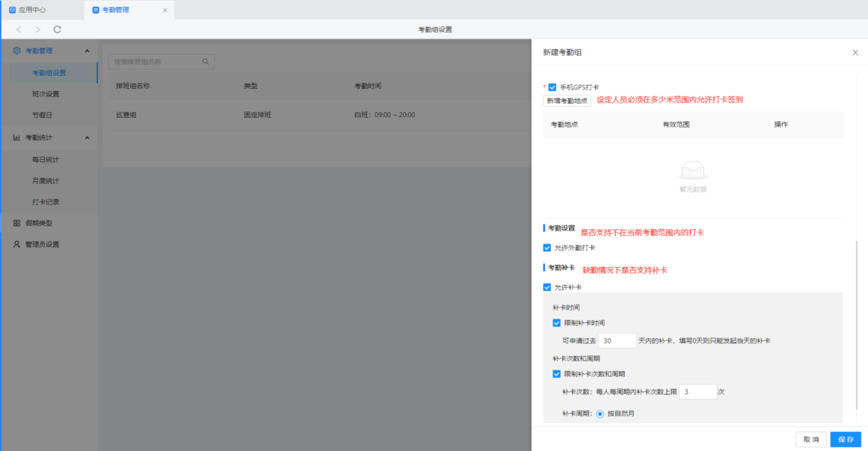Close the 新建考勤组 panel
Screen dimensions: 868x451
(x=855, y=52)
